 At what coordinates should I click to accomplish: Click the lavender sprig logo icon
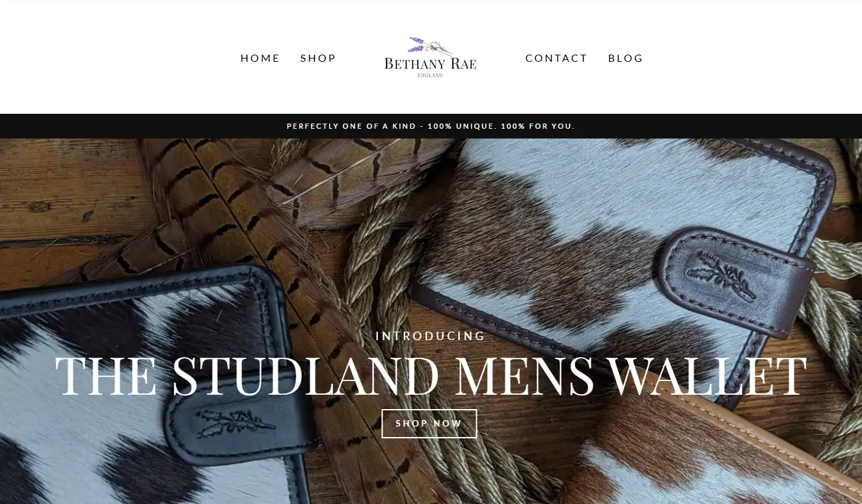pos(429,46)
